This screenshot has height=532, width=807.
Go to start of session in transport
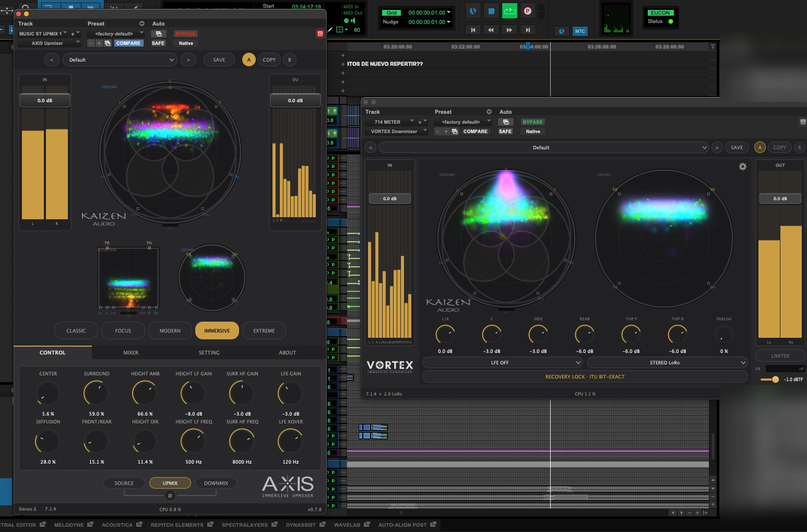[x=473, y=30]
